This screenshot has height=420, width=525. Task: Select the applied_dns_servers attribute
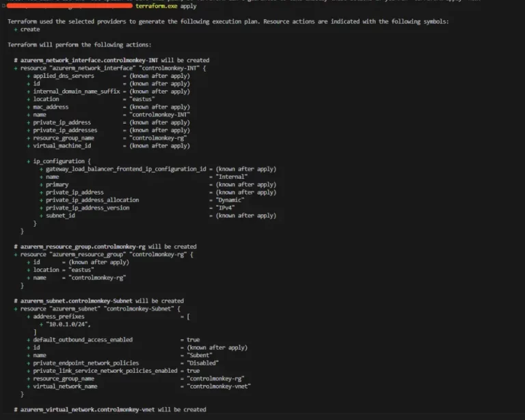(x=64, y=76)
